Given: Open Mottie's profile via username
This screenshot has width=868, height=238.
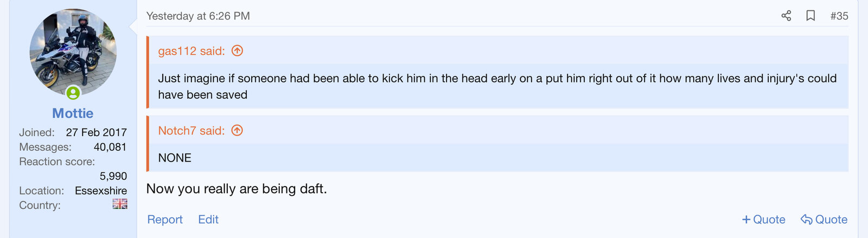Looking at the screenshot, I should (x=73, y=113).
